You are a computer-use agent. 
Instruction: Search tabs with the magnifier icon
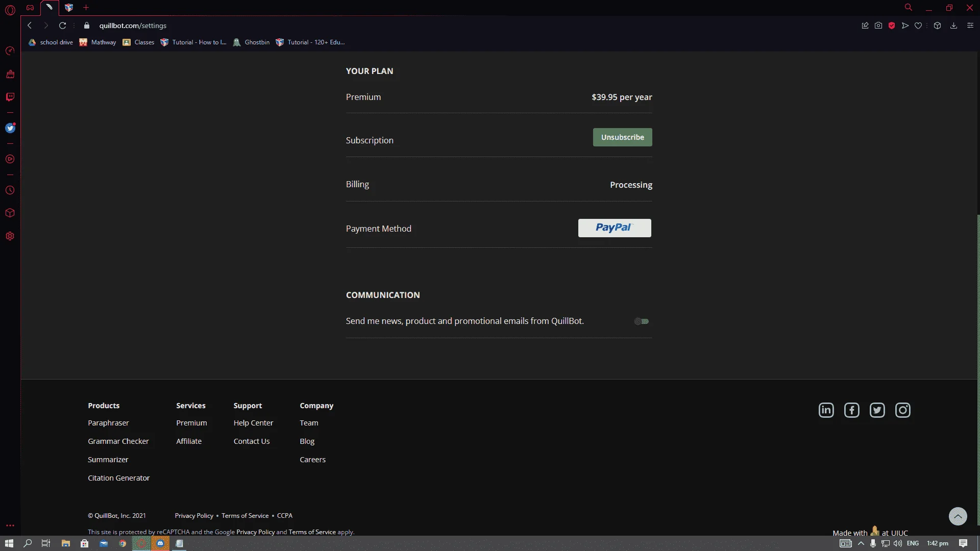[x=909, y=8]
